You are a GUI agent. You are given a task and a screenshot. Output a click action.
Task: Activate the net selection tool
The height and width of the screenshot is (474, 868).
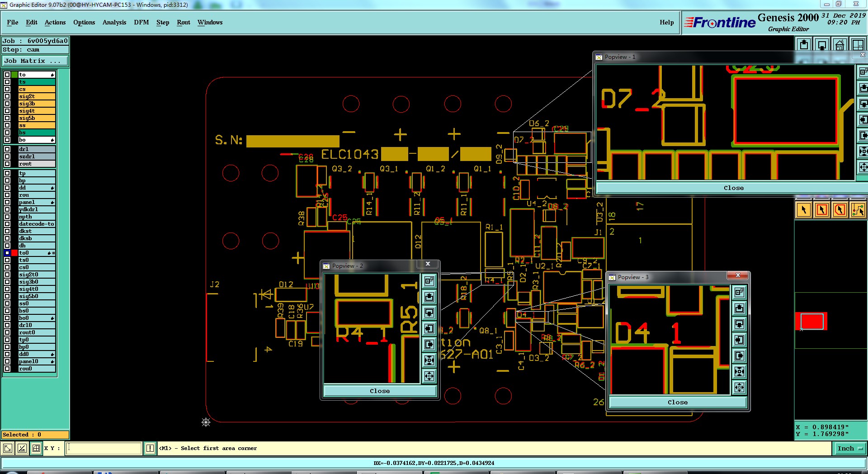[858, 210]
